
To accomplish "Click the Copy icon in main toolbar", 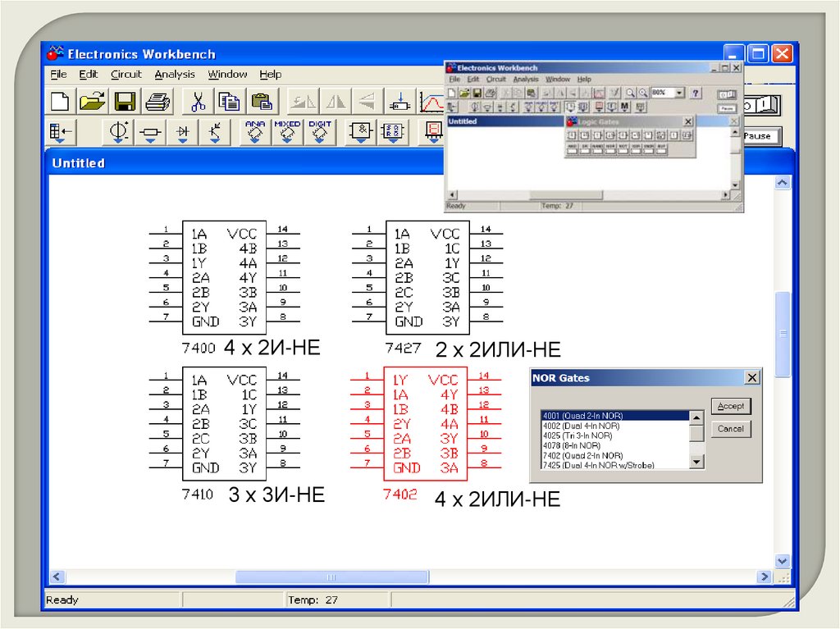I will coord(229,101).
